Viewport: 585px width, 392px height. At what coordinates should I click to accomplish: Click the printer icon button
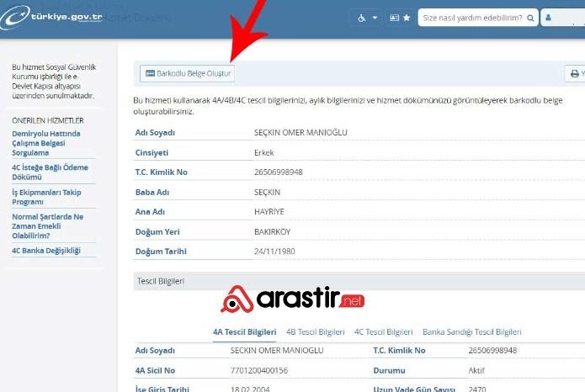(575, 74)
